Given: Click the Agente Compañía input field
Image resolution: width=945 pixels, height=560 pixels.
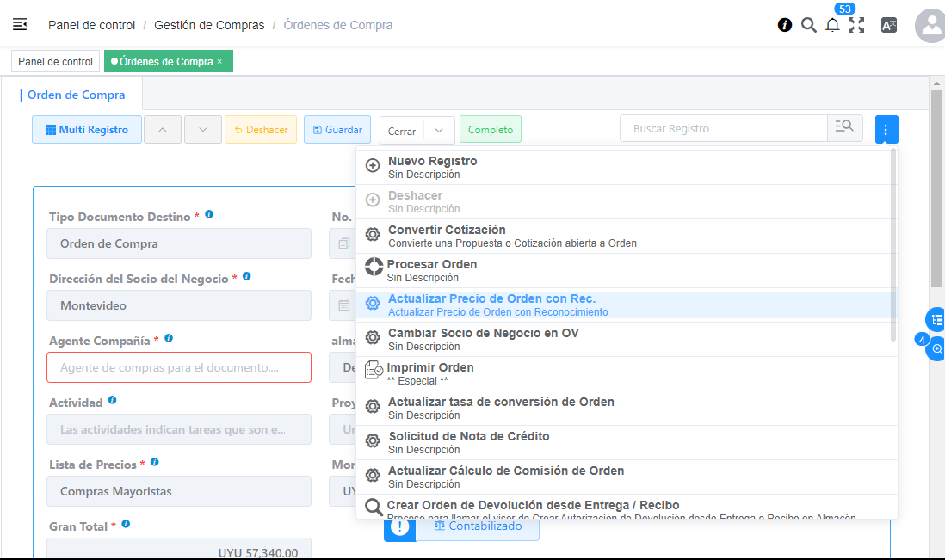Looking at the screenshot, I should click(x=179, y=367).
